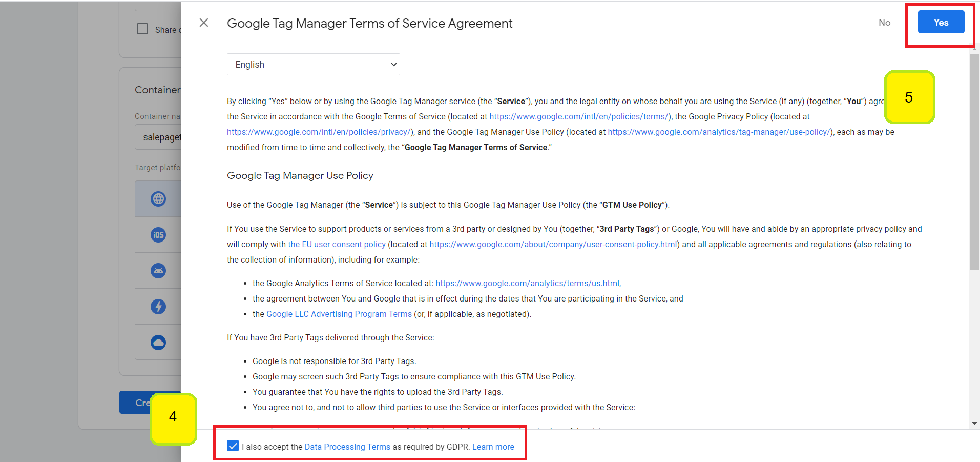Screen dimensions: 980x462
Task: Click the Create button behind the dialog
Action: pyautogui.click(x=135, y=403)
